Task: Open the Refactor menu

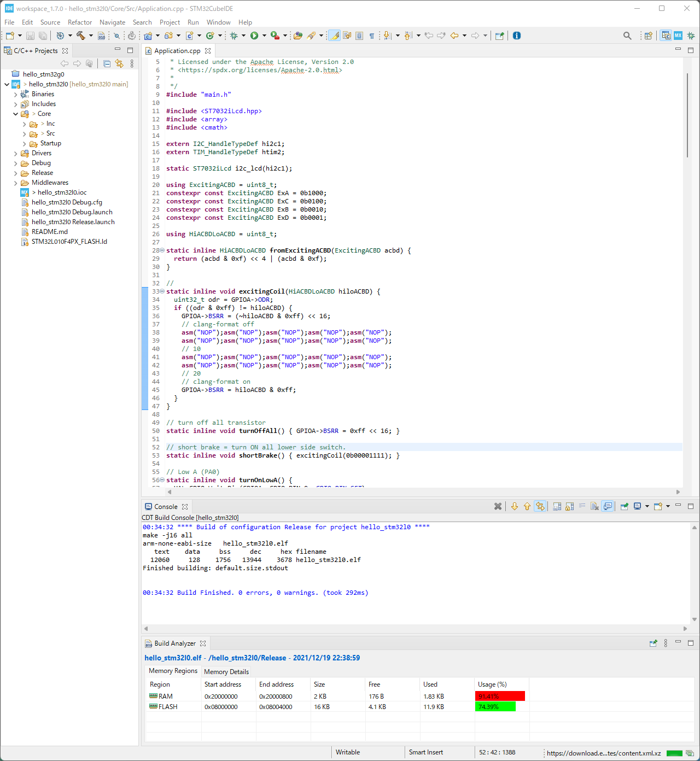Action: tap(80, 22)
